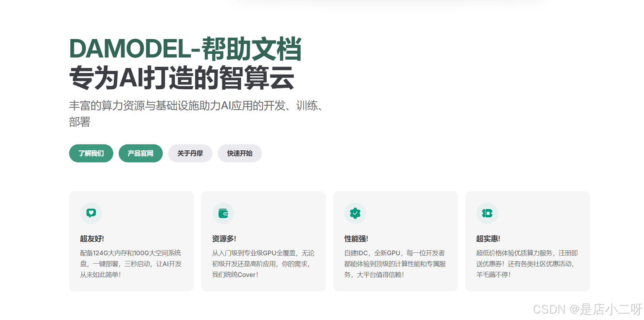Click the 专为AI打造的智算云 headline
This screenshot has width=644, height=320.
point(182,78)
